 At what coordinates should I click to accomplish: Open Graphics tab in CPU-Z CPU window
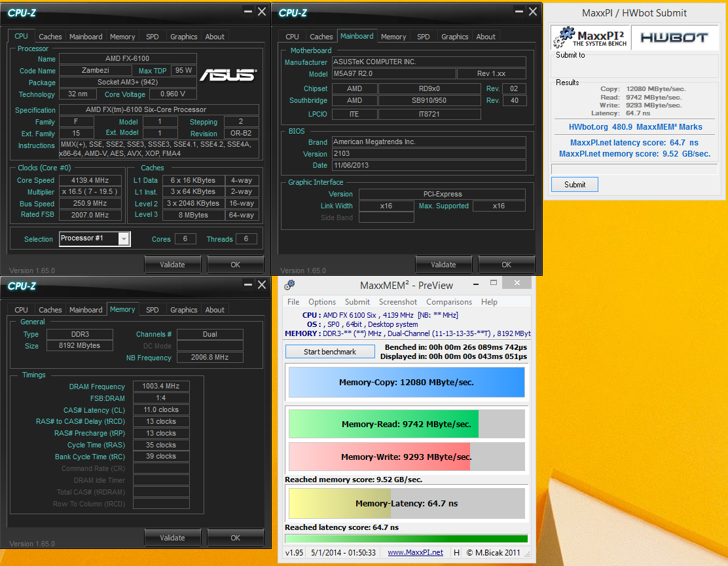coord(184,37)
